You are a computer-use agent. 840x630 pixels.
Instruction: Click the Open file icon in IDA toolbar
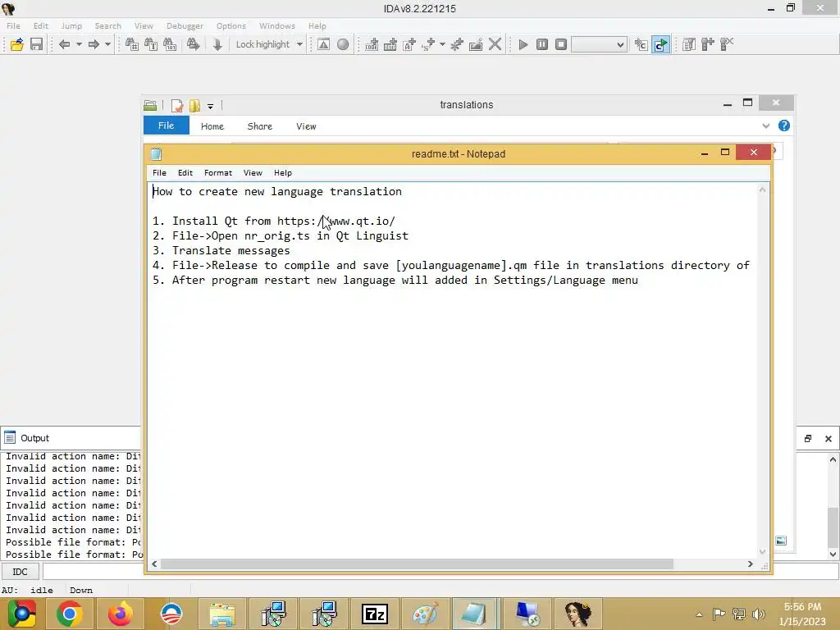click(16, 44)
